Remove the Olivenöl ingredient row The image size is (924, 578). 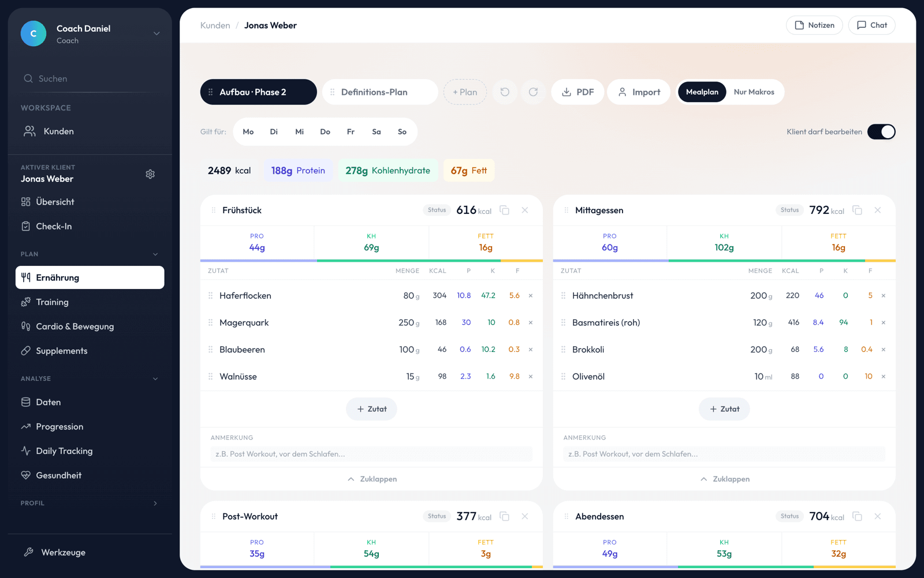tap(884, 377)
